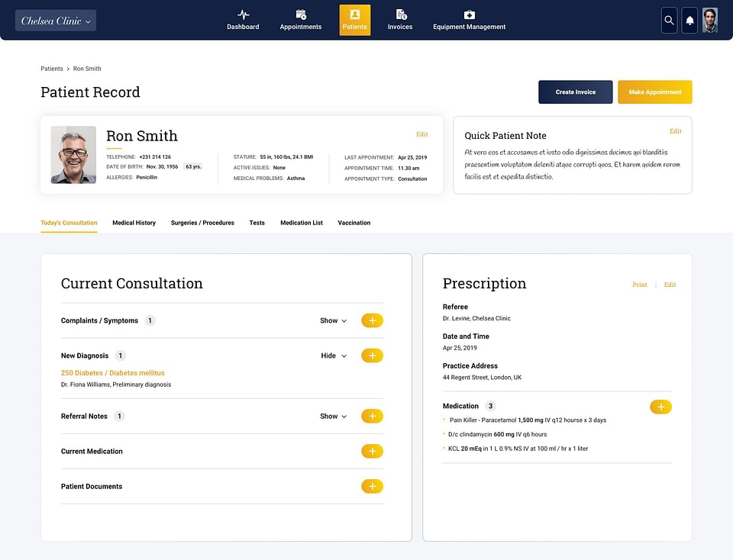Click the Quick Patient Note body text
733x560 pixels.
coord(572,164)
